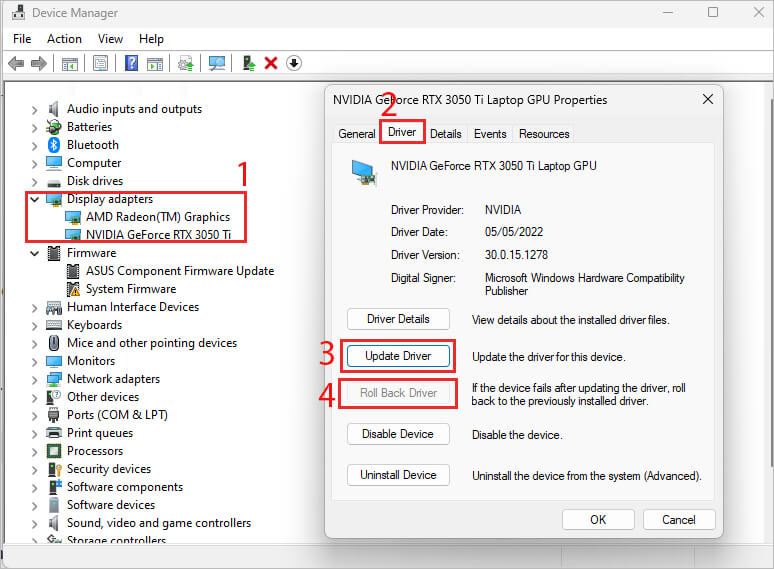
Task: Expand the Other devices node
Action: tap(34, 398)
